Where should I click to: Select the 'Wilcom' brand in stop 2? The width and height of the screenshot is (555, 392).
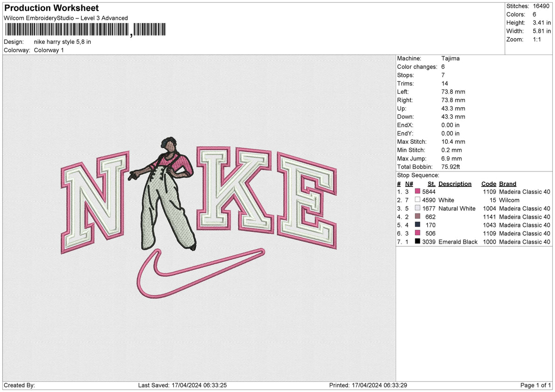[509, 200]
